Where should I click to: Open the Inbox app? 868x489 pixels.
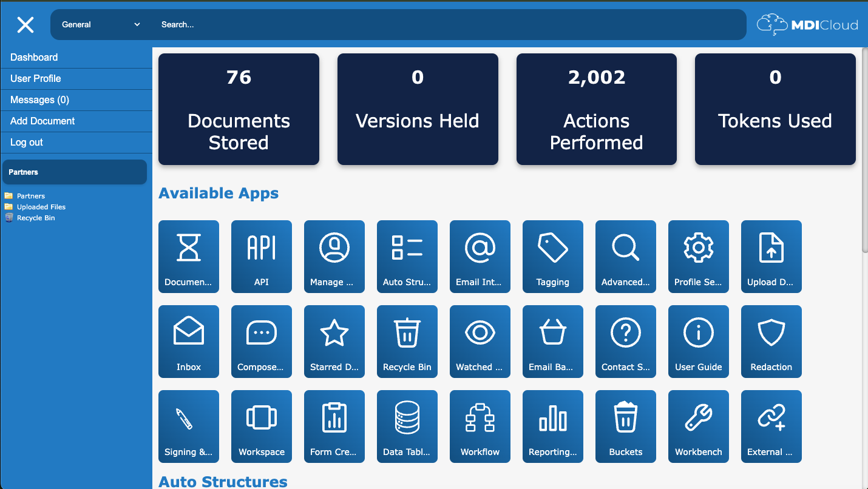(188, 341)
